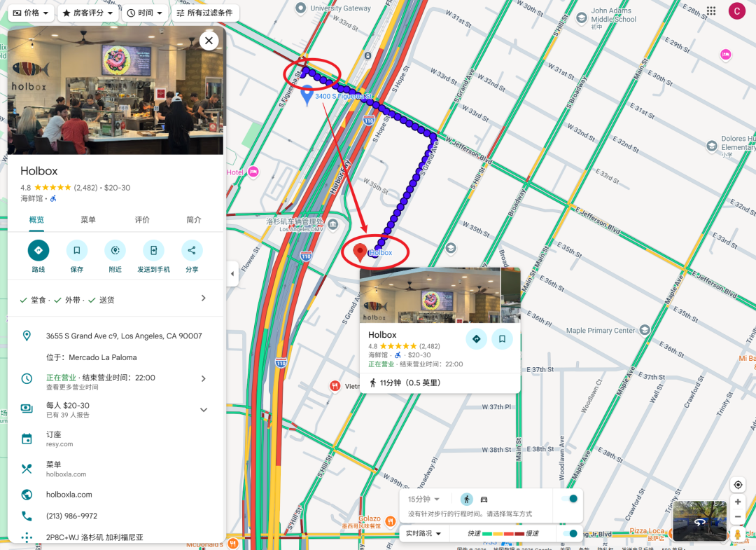Screen dimensions: 756x550
Task: Click 发送到手机 send to phone icon
Action: click(x=153, y=250)
